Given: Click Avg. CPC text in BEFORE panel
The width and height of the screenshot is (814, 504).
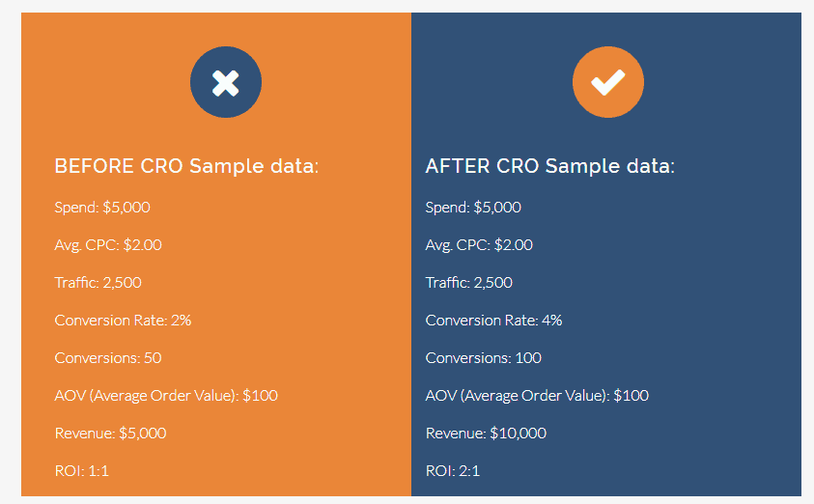Looking at the screenshot, I should click(x=108, y=245).
